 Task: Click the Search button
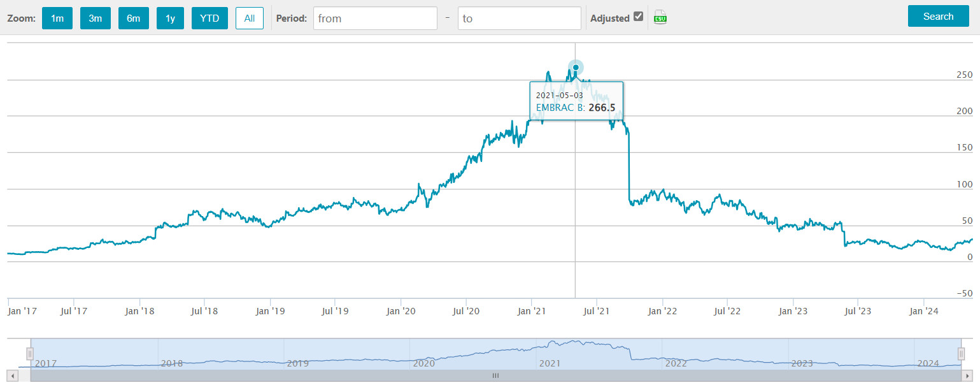tap(939, 17)
